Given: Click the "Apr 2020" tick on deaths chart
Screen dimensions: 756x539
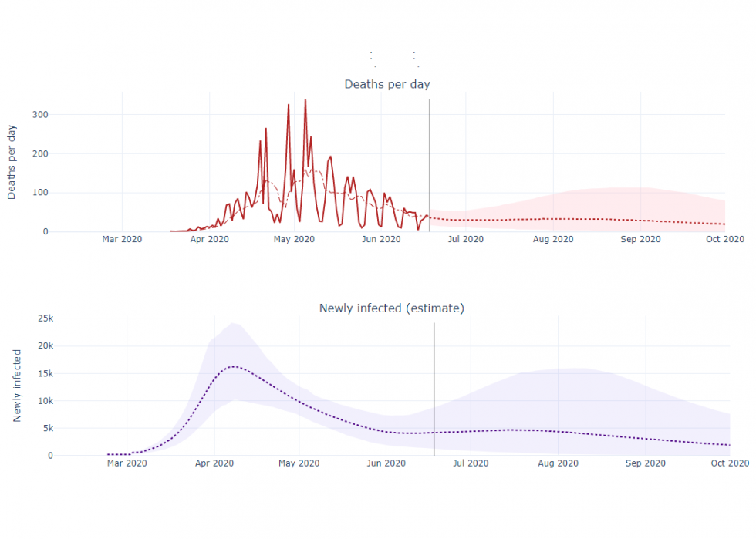Looking at the screenshot, I should pos(209,239).
